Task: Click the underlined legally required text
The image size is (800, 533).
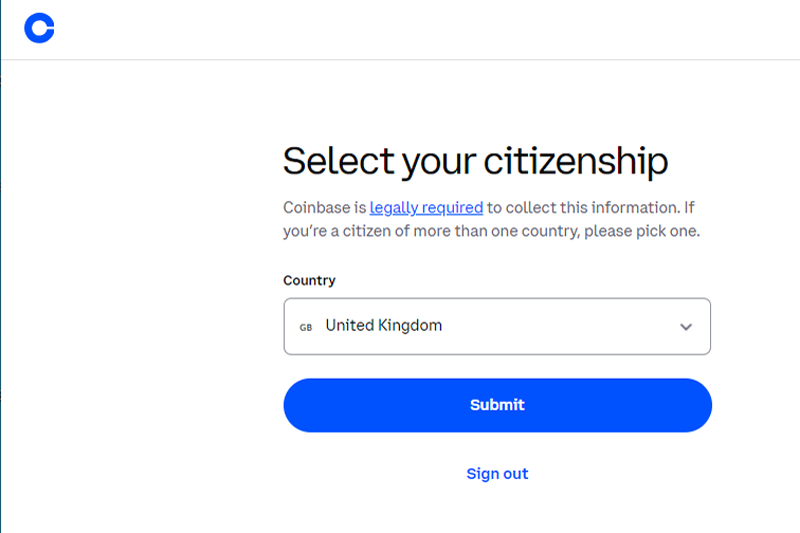Action: pyautogui.click(x=426, y=208)
